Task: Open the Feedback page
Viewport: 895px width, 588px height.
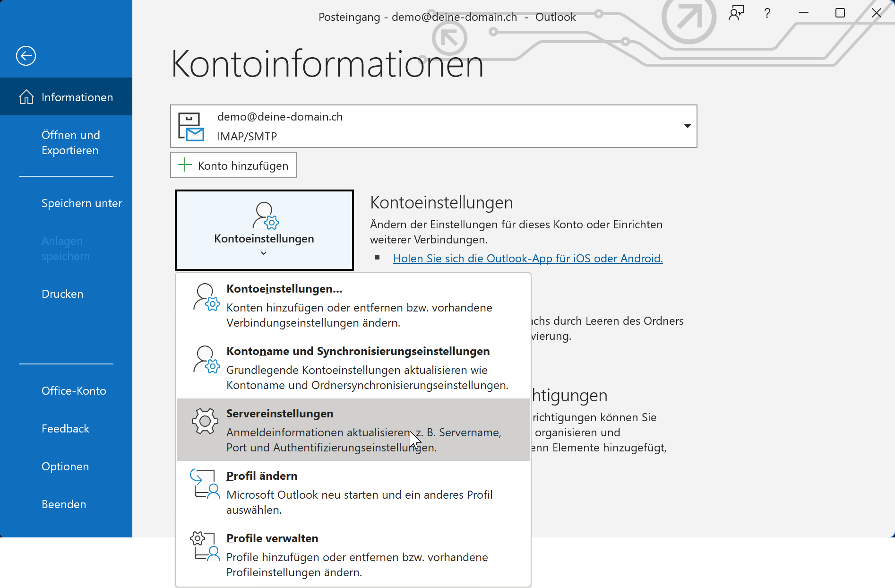Action: (x=65, y=429)
